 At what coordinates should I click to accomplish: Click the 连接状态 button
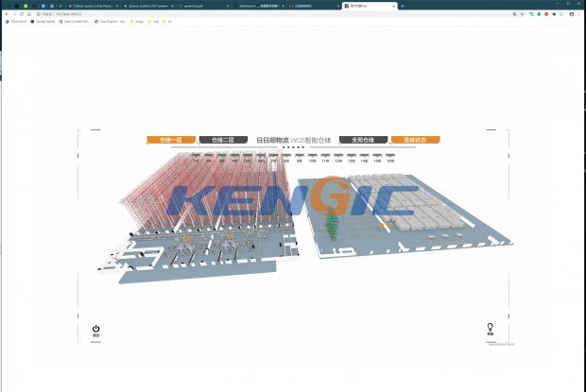point(415,140)
